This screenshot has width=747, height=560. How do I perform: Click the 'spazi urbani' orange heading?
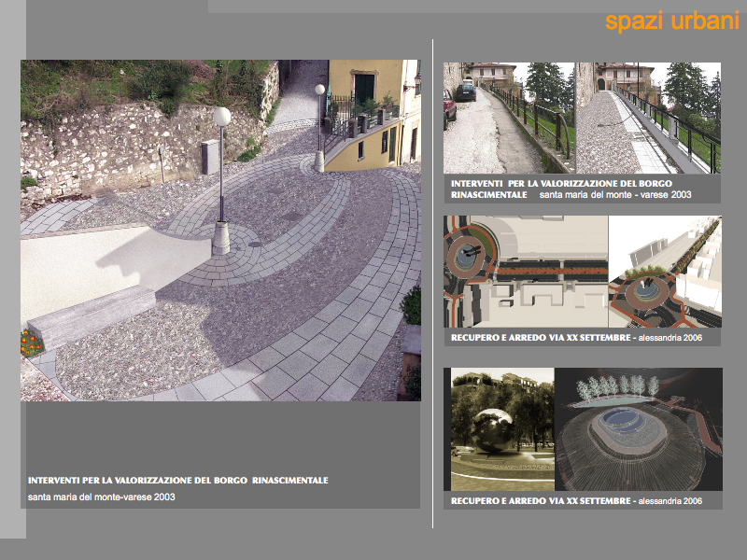tap(671, 21)
